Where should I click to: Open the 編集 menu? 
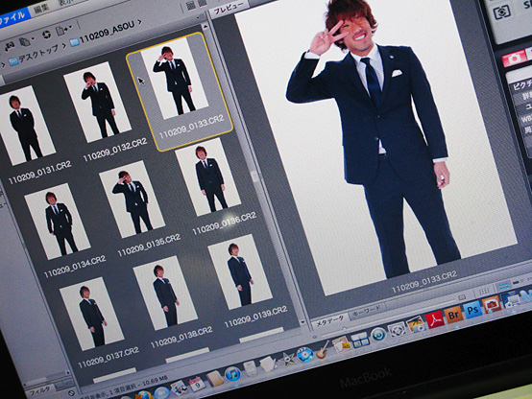41,10
